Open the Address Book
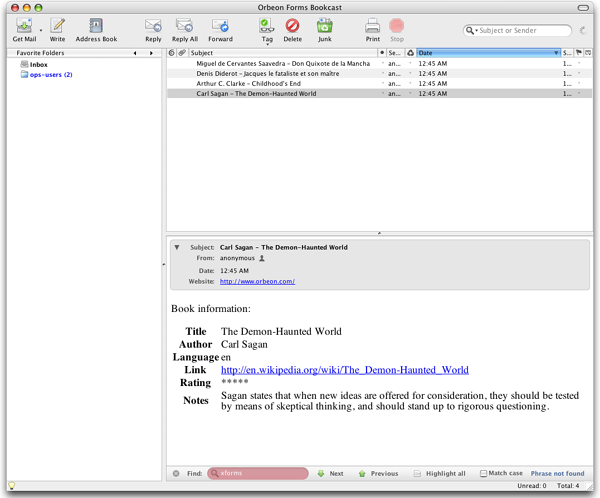This screenshot has height=498, width=600. (x=96, y=26)
